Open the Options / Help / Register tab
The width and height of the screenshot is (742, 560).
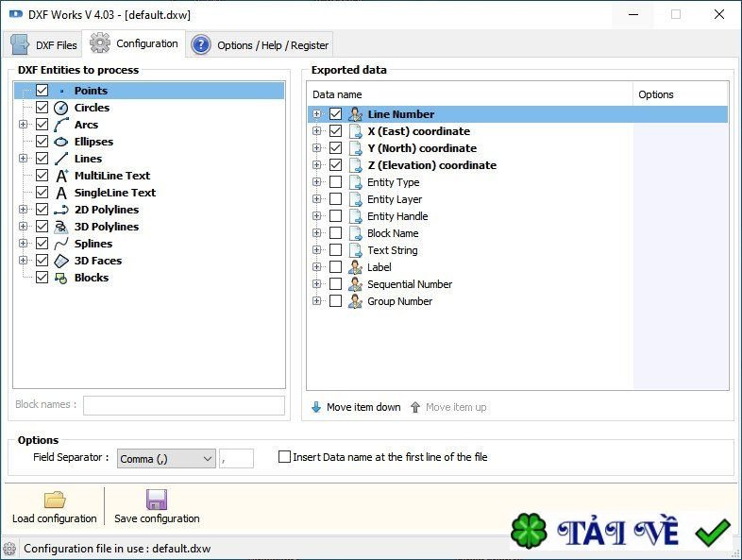point(260,45)
